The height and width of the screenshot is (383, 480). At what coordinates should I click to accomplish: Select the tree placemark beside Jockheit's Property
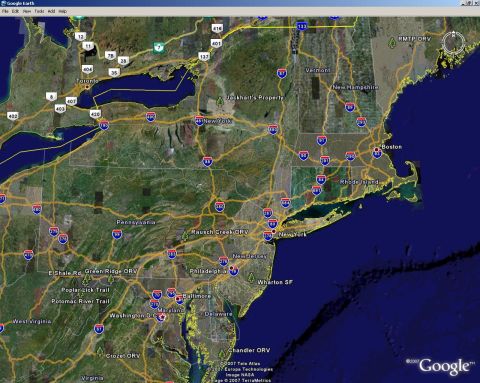[220, 100]
